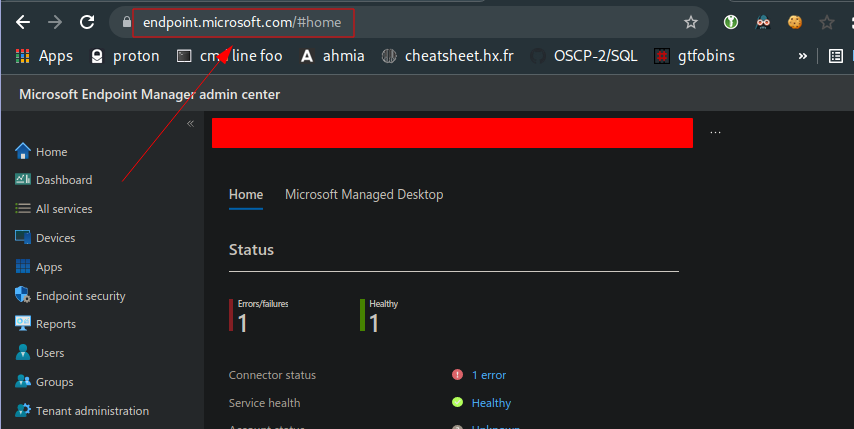Click Microsoft Endpoint Manager admin center title
Viewport: 854px width, 429px height.
coord(150,94)
